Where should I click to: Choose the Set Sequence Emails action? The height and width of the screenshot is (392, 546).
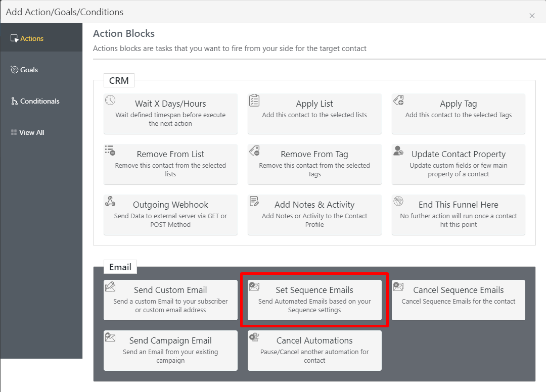tap(314, 300)
